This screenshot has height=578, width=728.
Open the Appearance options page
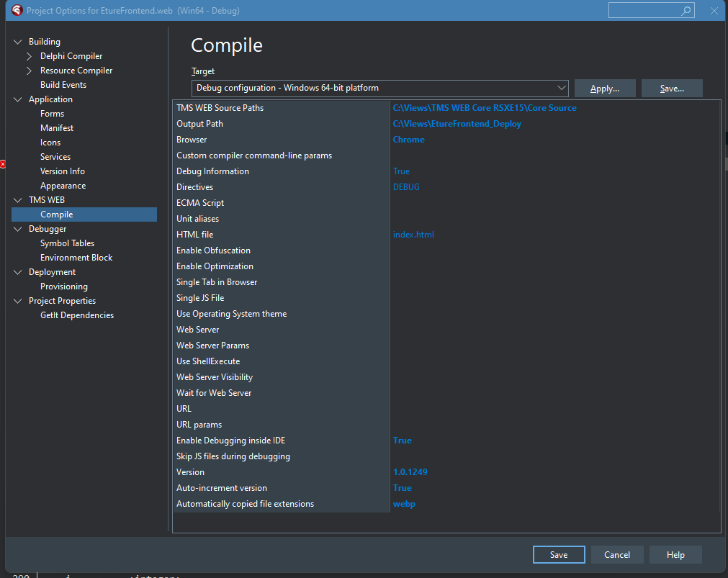coord(63,186)
